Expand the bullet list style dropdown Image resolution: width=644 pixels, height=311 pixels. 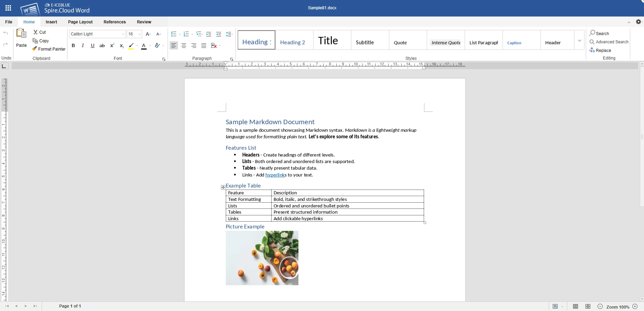pos(180,34)
